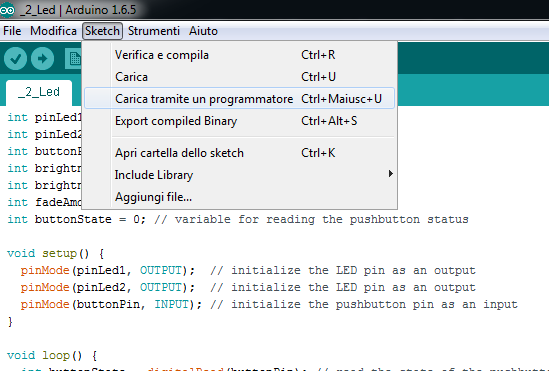Screen dimensions: 549x371
Task: Click the Upload arrow toolbar icon
Action: pos(42,58)
